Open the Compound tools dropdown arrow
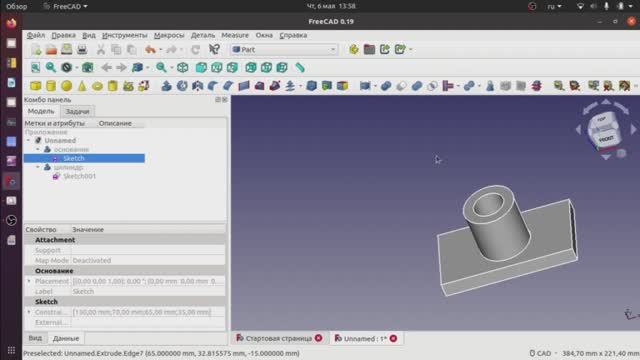This screenshot has height=360, width=640. (x=375, y=86)
